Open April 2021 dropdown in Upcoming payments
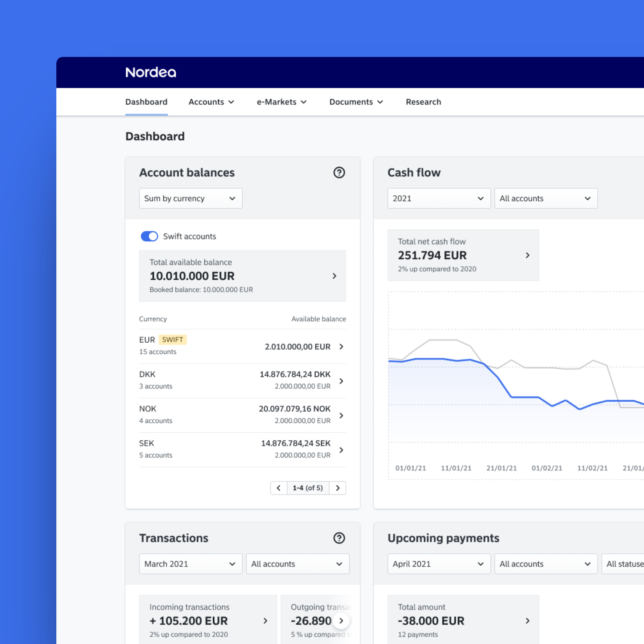 pyautogui.click(x=439, y=564)
